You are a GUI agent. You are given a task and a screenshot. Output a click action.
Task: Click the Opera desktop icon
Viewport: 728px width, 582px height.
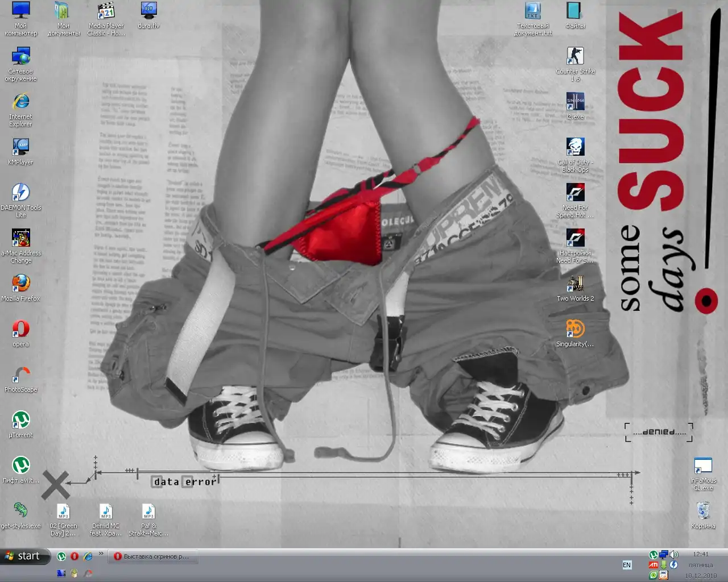pos(21,329)
